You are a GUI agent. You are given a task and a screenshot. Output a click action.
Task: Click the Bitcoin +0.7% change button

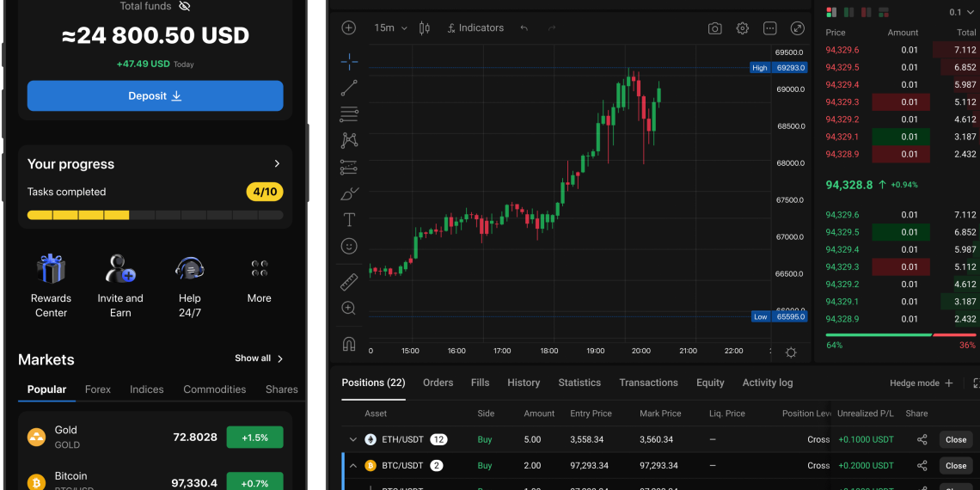click(x=254, y=481)
